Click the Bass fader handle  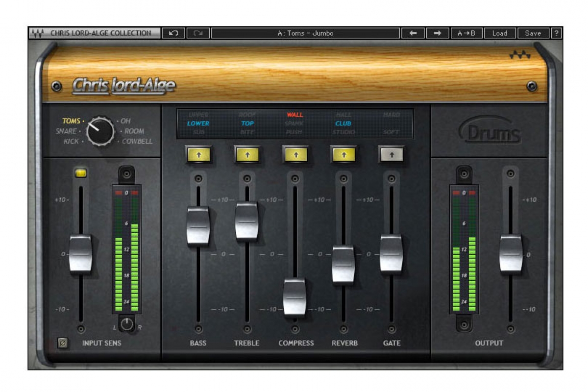click(x=198, y=226)
